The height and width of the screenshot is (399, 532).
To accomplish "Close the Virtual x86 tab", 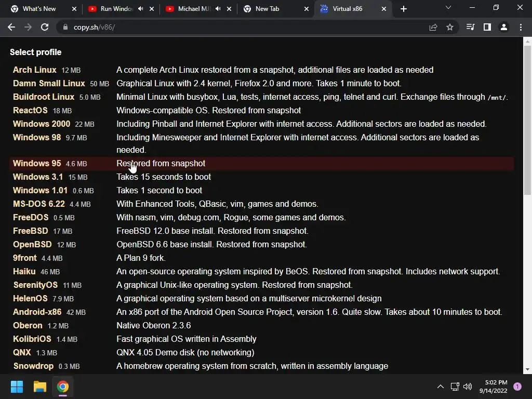I will (384, 9).
